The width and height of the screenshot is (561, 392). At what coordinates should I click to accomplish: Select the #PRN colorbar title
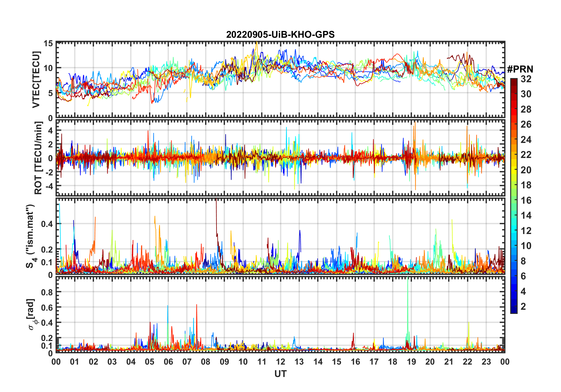click(x=520, y=69)
